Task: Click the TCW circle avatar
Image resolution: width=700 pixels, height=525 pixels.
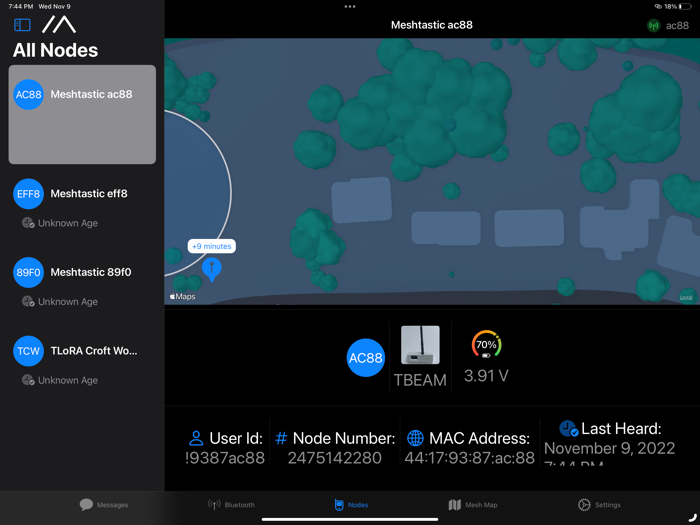Action: click(29, 351)
